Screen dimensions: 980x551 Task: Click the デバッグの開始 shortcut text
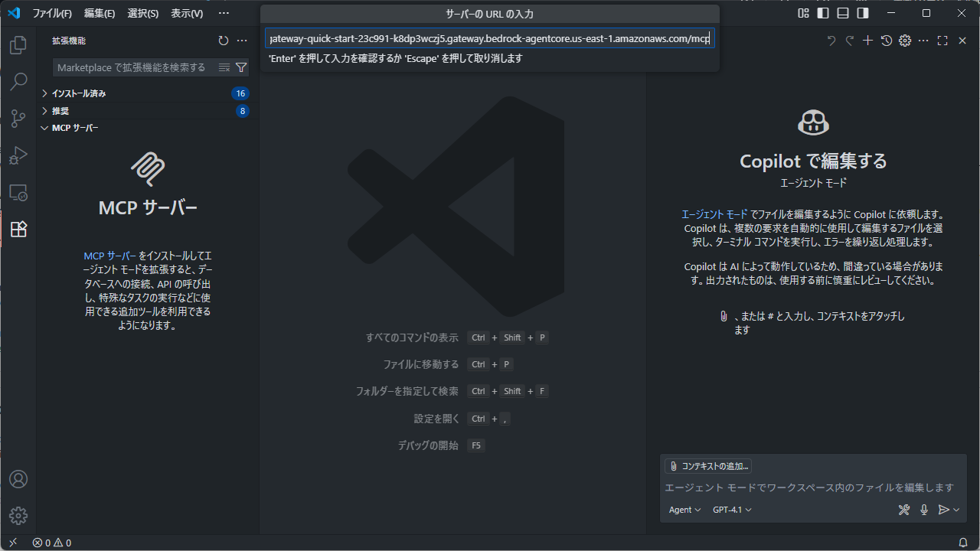click(x=428, y=445)
